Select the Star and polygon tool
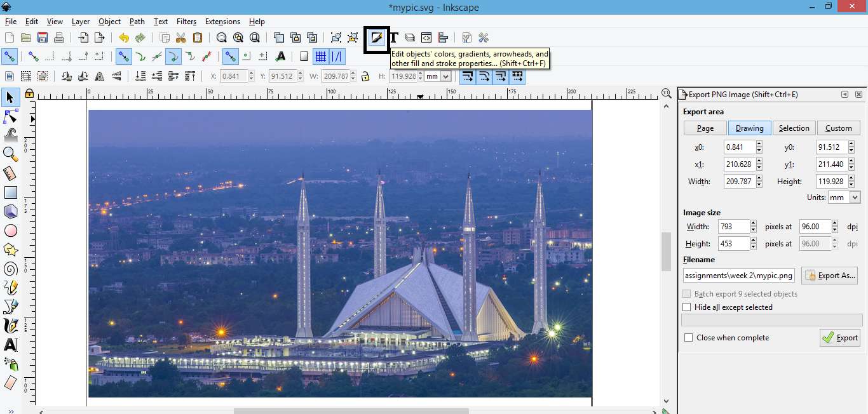The width and height of the screenshot is (868, 414). click(10, 250)
